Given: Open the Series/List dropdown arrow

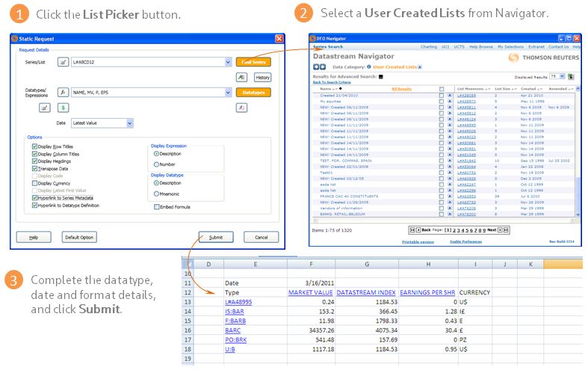Looking at the screenshot, I should point(228,62).
